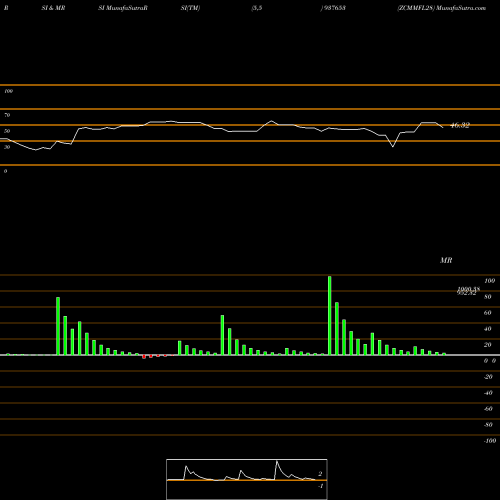Click the 937653 code in the header

pyautogui.click(x=335, y=8)
